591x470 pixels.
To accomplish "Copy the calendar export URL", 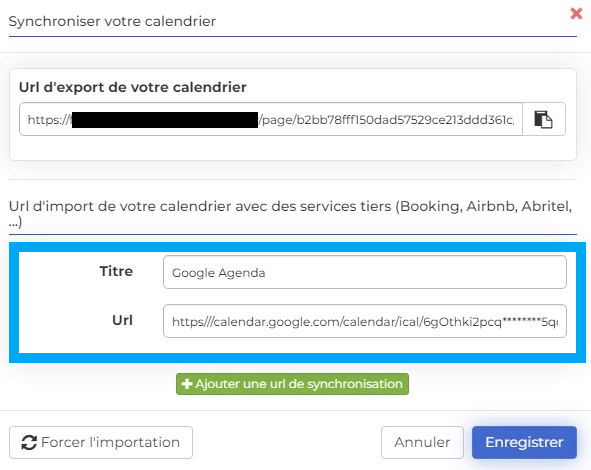I will [x=544, y=119].
